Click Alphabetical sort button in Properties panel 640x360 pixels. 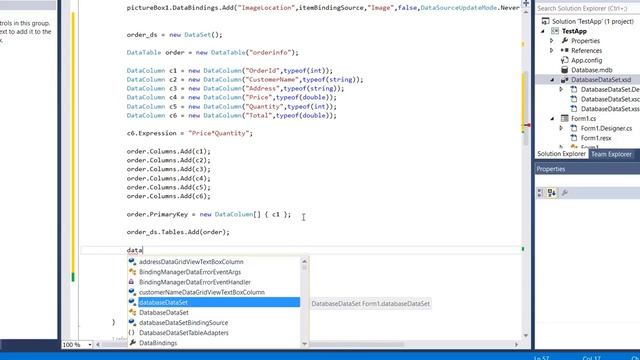(552, 193)
